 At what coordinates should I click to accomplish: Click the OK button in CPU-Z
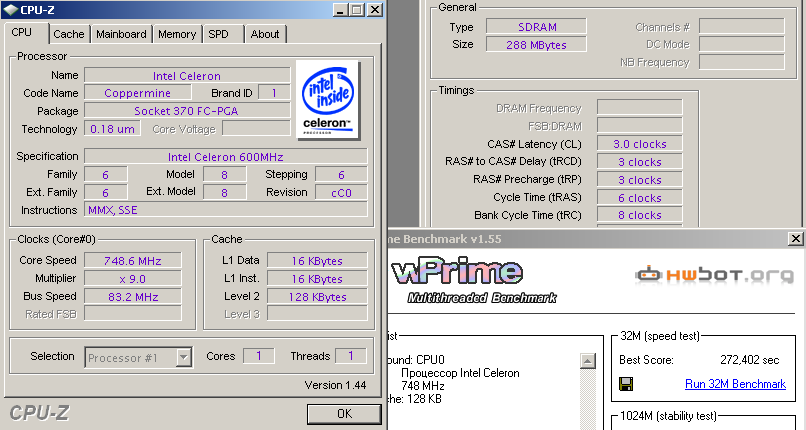click(x=344, y=414)
